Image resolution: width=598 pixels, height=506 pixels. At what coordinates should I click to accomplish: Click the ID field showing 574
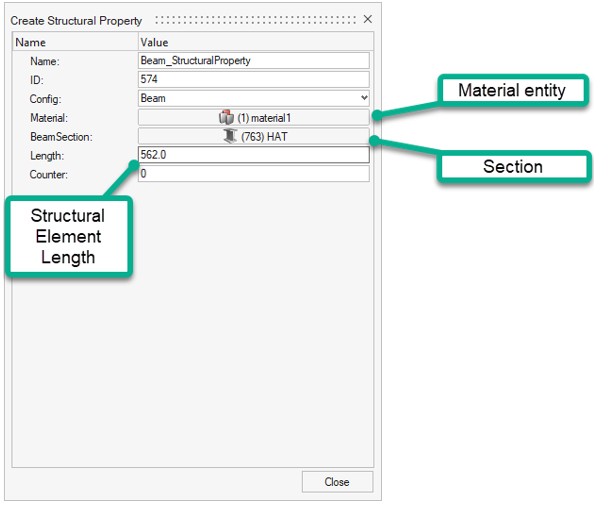pyautogui.click(x=254, y=79)
